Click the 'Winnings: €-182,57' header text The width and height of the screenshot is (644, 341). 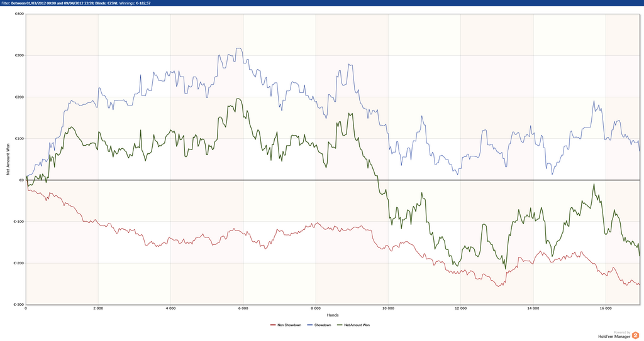[x=135, y=3]
